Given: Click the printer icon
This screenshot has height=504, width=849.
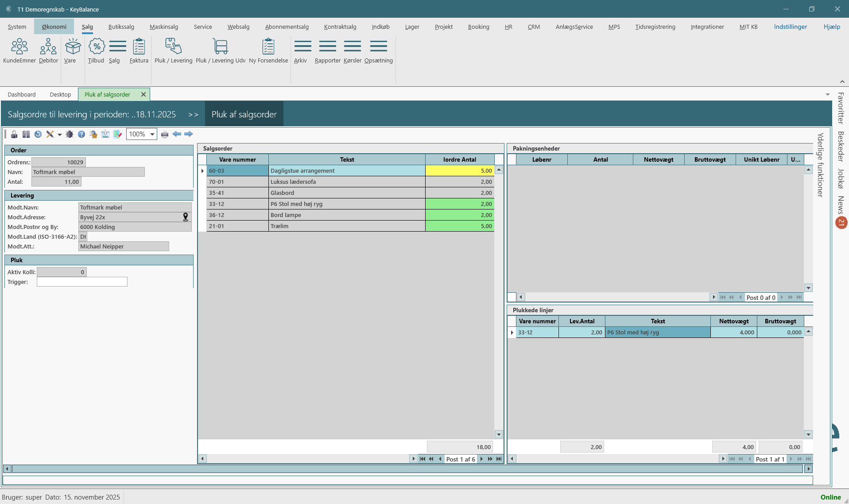Looking at the screenshot, I should [165, 134].
